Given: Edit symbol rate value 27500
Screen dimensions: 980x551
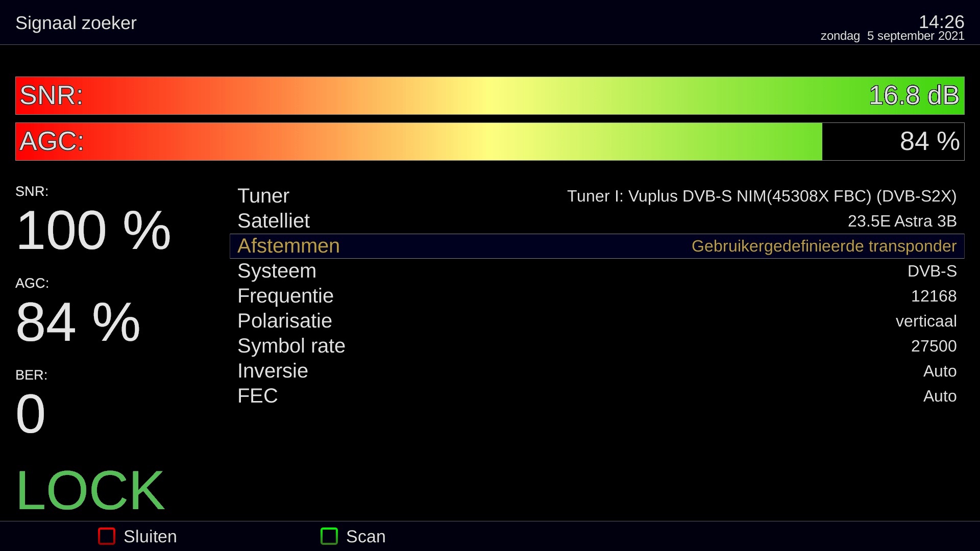Looking at the screenshot, I should (934, 346).
